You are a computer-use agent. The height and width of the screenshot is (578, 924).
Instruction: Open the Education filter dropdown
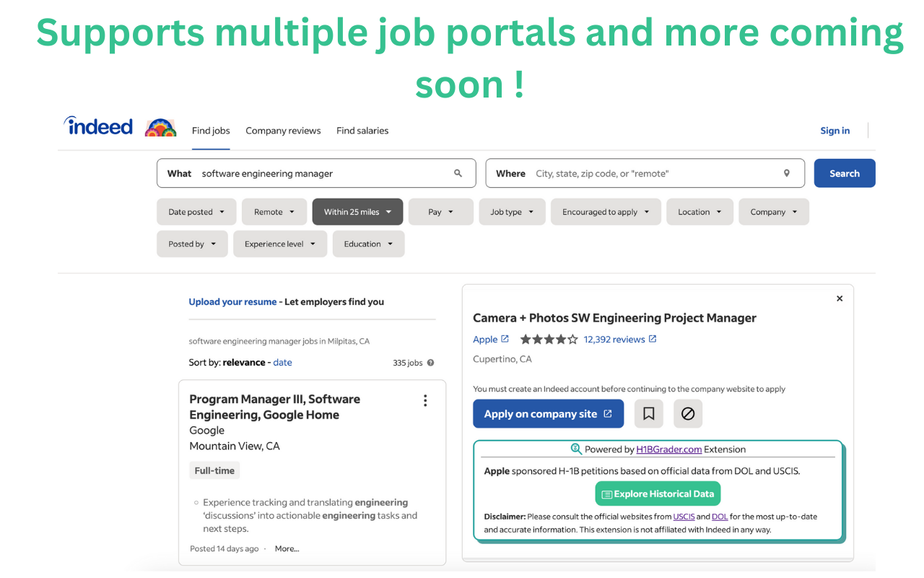[368, 244]
